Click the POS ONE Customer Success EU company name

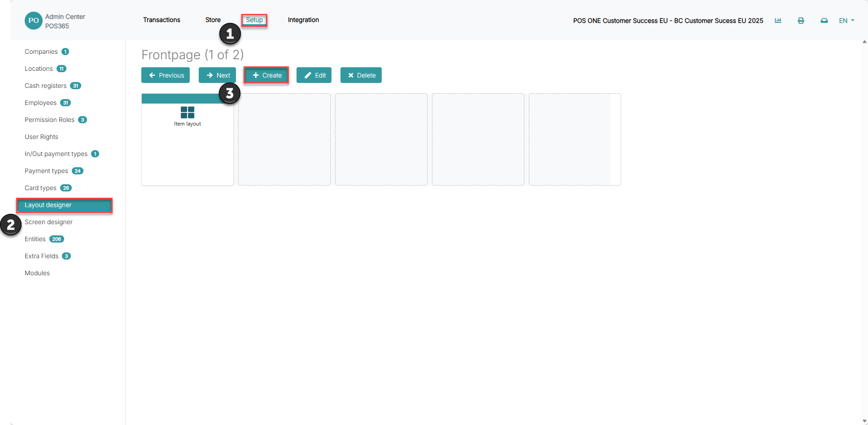668,21
